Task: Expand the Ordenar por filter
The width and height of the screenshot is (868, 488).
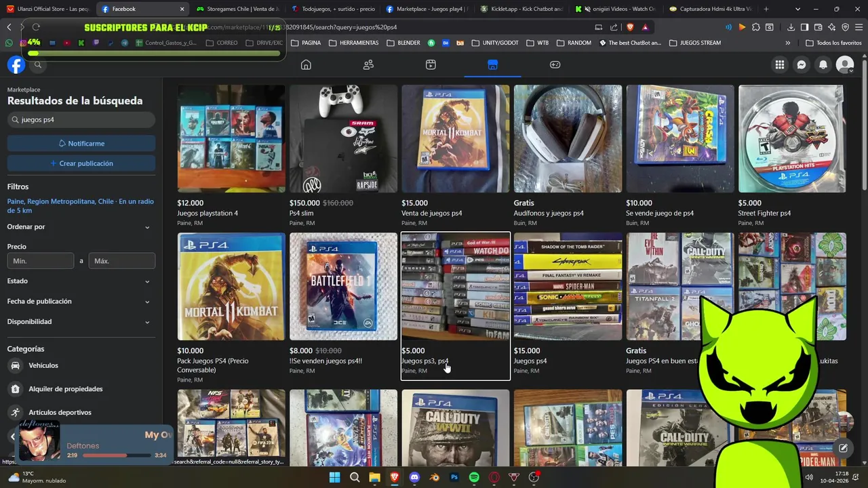Action: [x=81, y=227]
